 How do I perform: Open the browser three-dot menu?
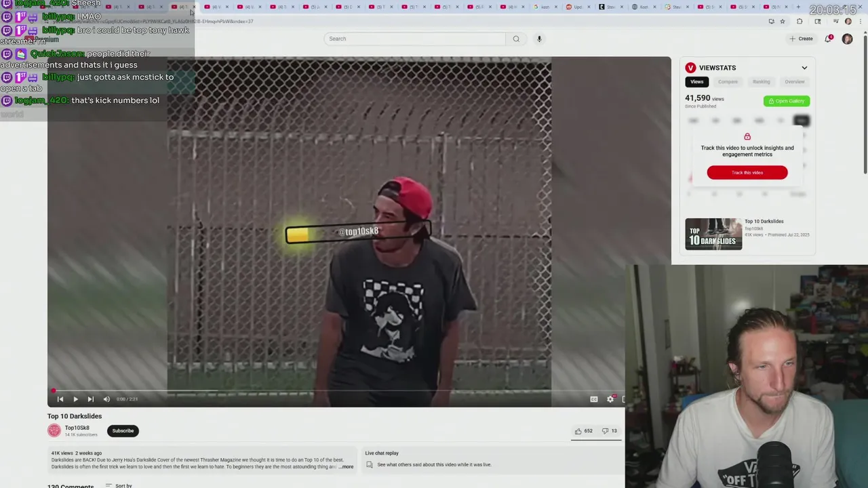coord(860,22)
